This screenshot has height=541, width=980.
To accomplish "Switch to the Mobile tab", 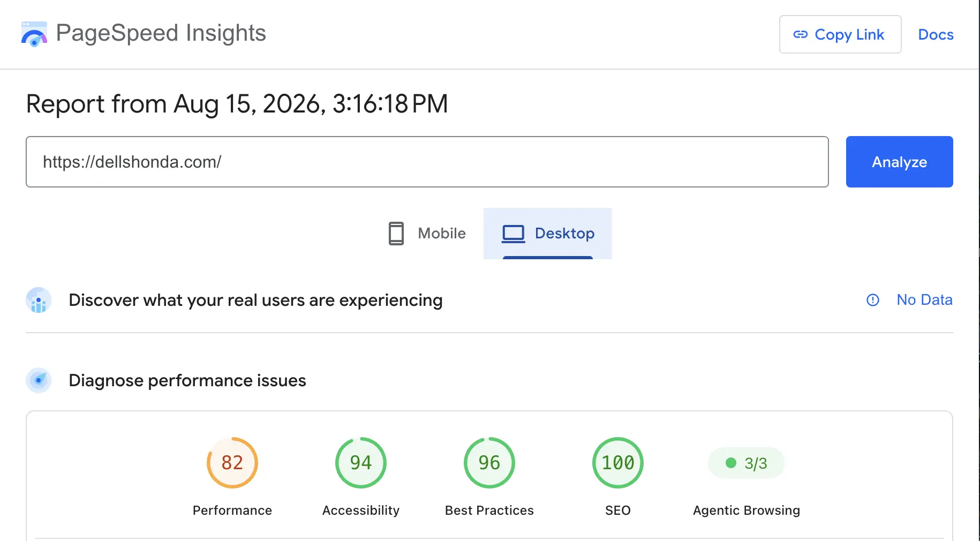I will [x=427, y=234].
